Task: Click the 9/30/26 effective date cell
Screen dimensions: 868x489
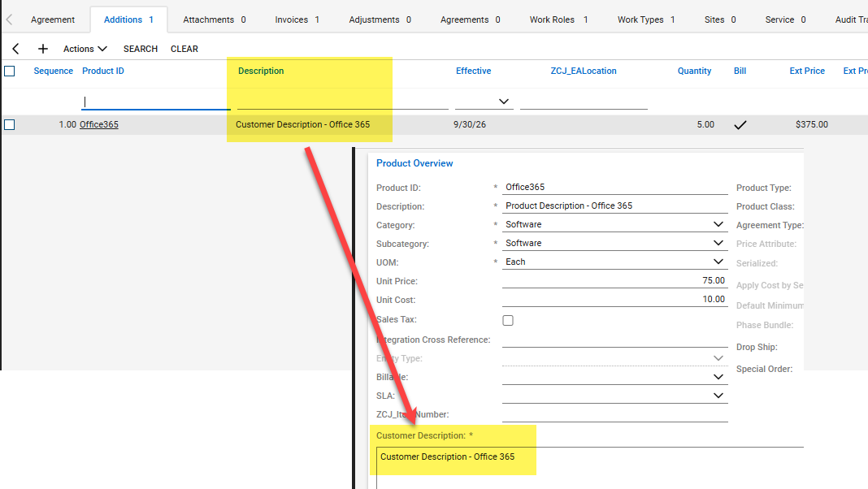Action: pyautogui.click(x=470, y=124)
